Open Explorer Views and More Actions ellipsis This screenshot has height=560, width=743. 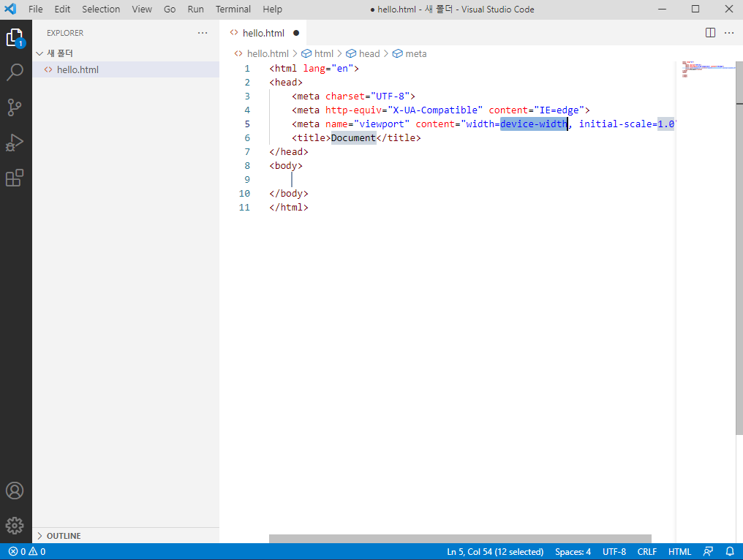[203, 33]
